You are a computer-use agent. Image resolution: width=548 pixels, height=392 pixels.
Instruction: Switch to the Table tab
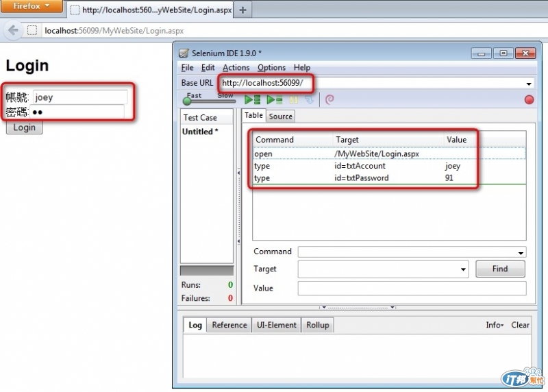253,115
